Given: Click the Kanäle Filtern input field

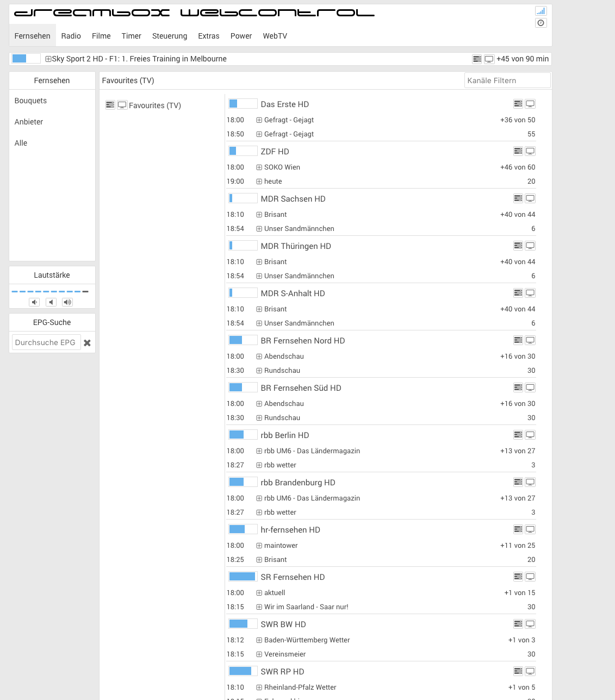Looking at the screenshot, I should 507,80.
